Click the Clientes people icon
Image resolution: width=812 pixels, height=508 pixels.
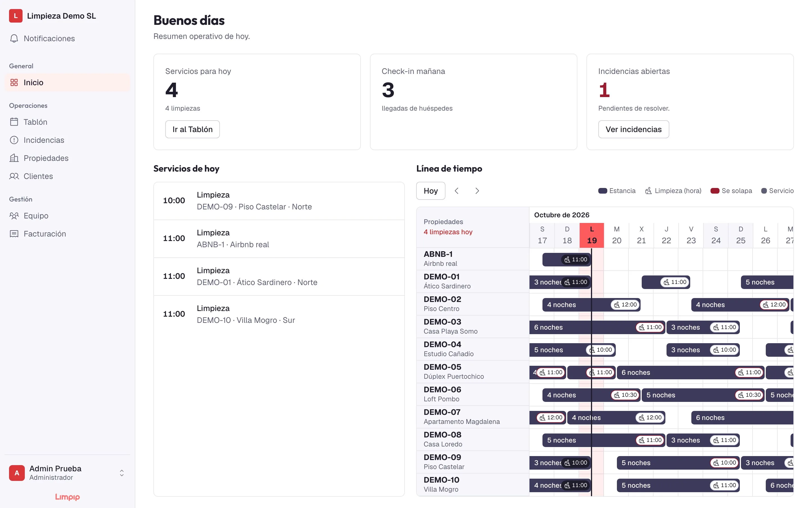pyautogui.click(x=14, y=176)
